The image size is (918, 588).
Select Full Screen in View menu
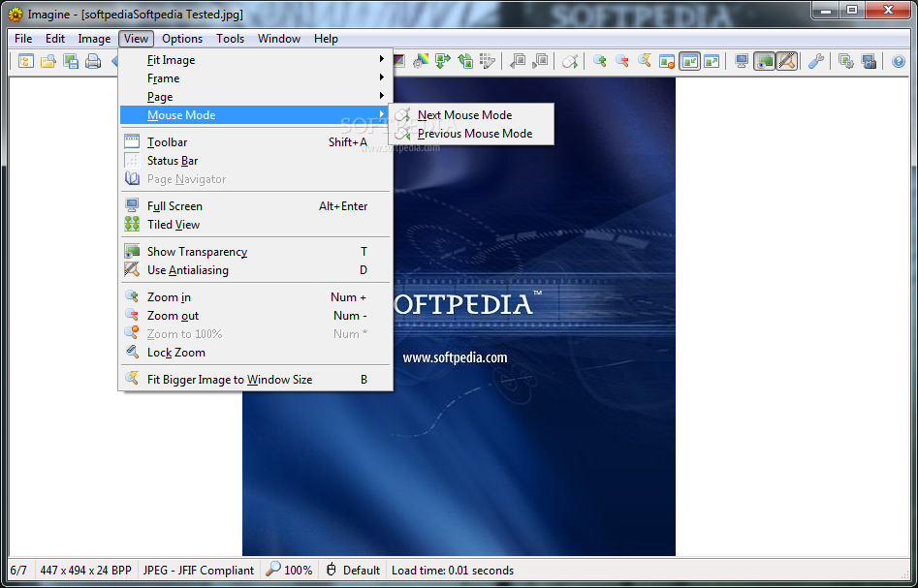coord(256,206)
